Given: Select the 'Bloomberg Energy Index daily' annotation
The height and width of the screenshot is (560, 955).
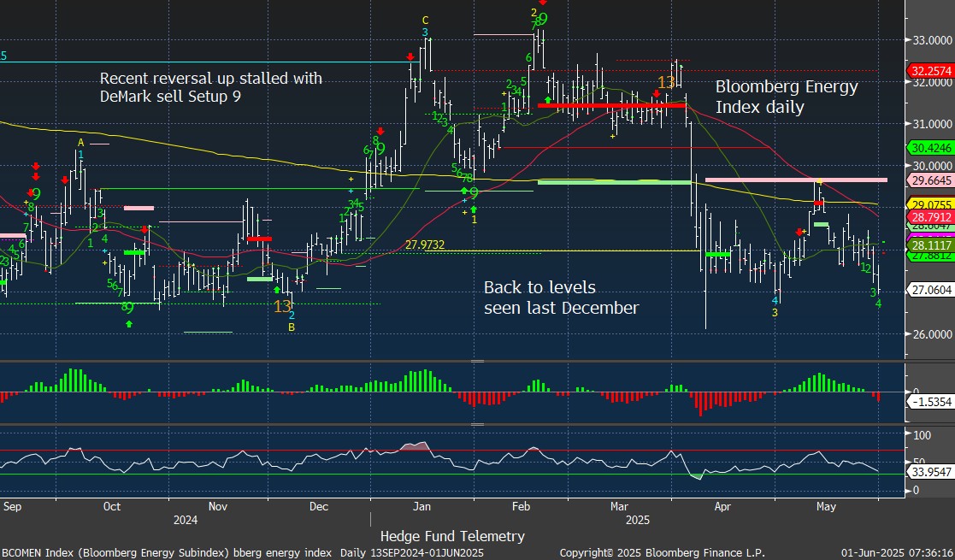Looking at the screenshot, I should coord(787,97).
